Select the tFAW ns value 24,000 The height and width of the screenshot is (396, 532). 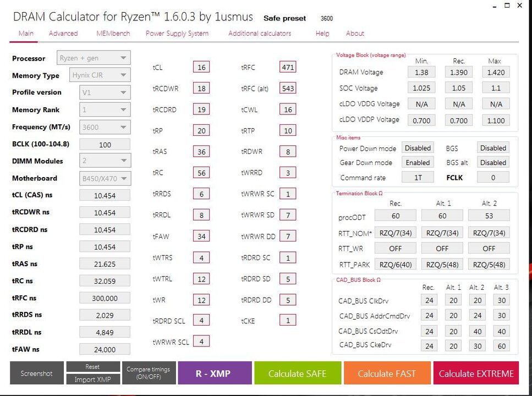(x=105, y=349)
